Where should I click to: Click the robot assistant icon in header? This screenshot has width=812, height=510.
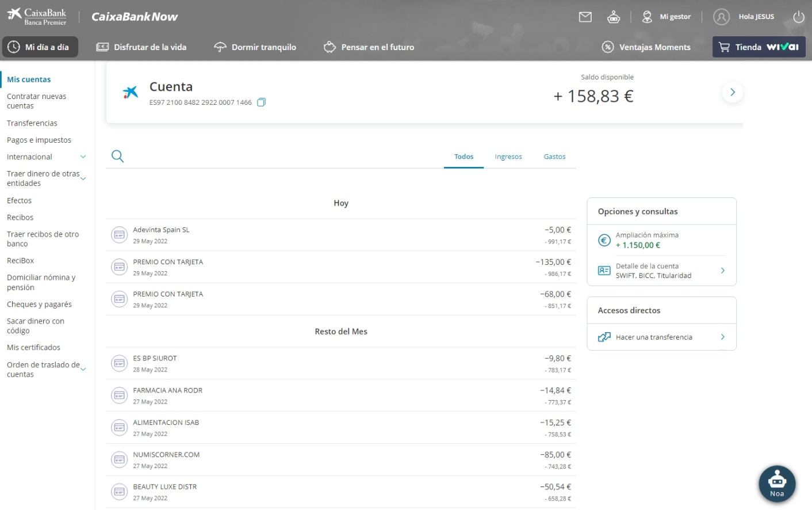coord(614,17)
